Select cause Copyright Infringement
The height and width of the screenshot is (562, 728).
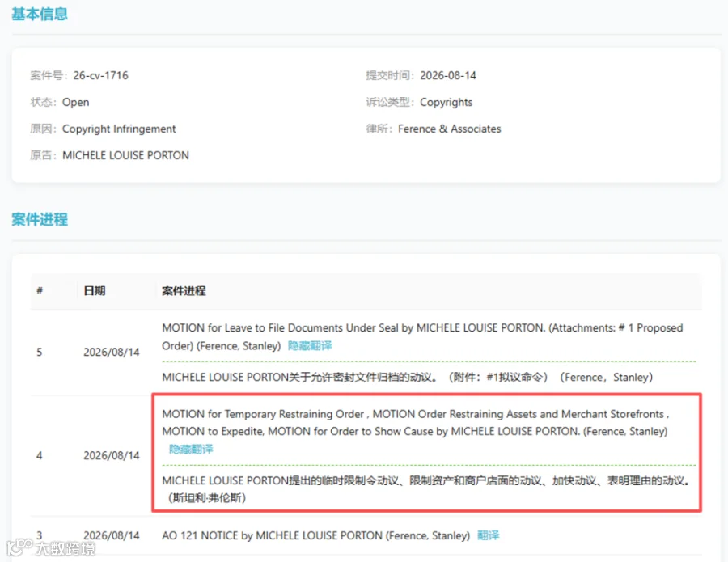coord(119,129)
